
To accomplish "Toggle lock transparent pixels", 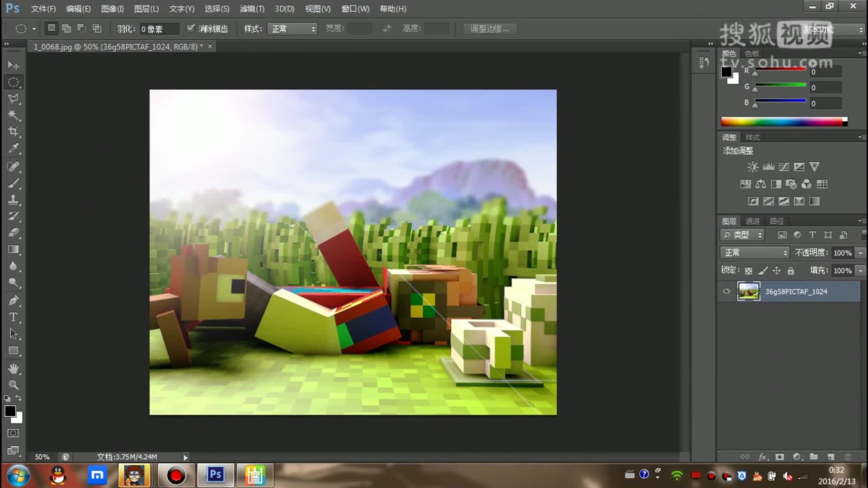I will tap(749, 271).
